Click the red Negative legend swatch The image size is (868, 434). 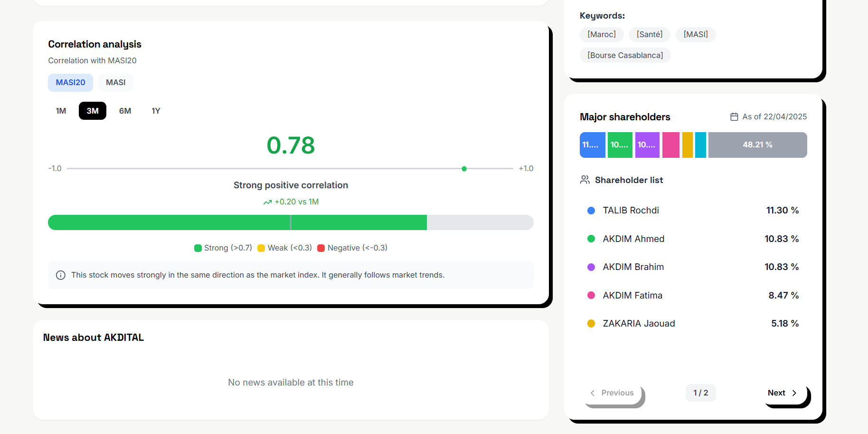click(321, 248)
